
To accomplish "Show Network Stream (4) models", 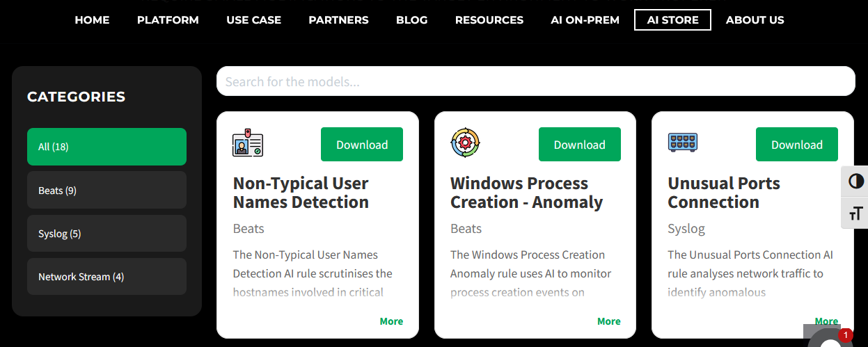I will (x=106, y=277).
